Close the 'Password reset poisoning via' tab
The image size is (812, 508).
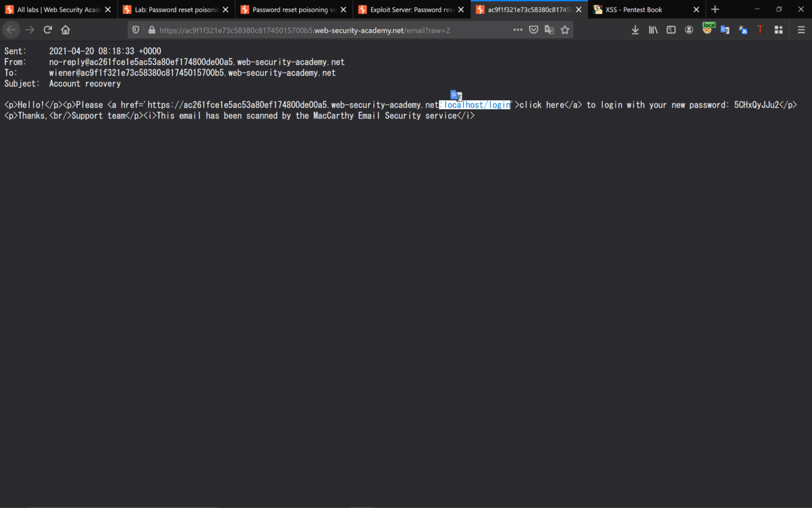point(343,9)
